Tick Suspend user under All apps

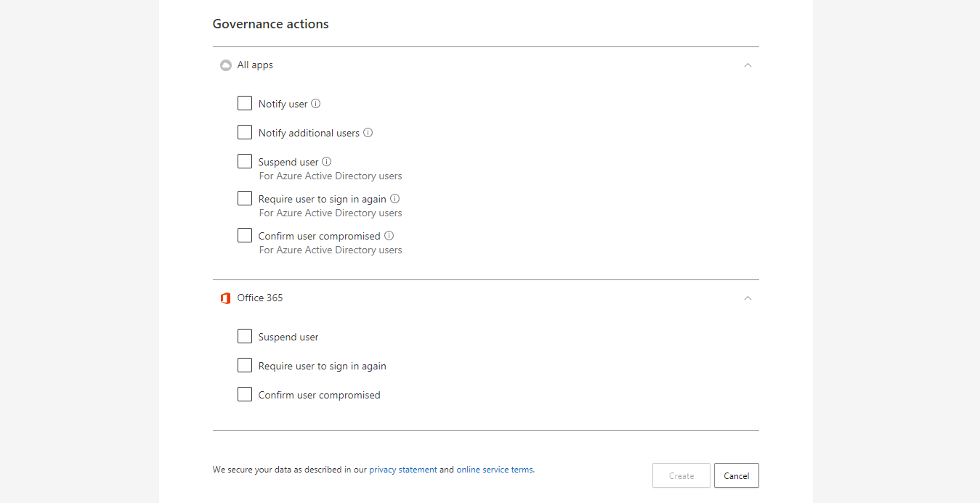[245, 161]
